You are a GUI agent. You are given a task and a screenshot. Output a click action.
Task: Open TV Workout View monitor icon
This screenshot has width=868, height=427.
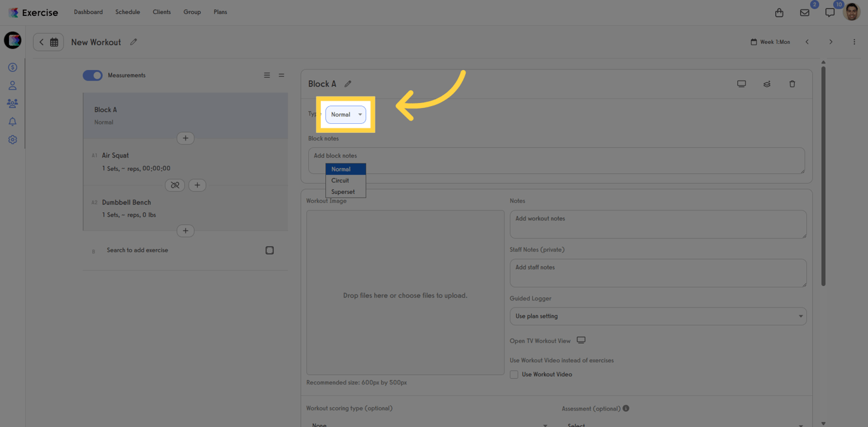(x=581, y=340)
